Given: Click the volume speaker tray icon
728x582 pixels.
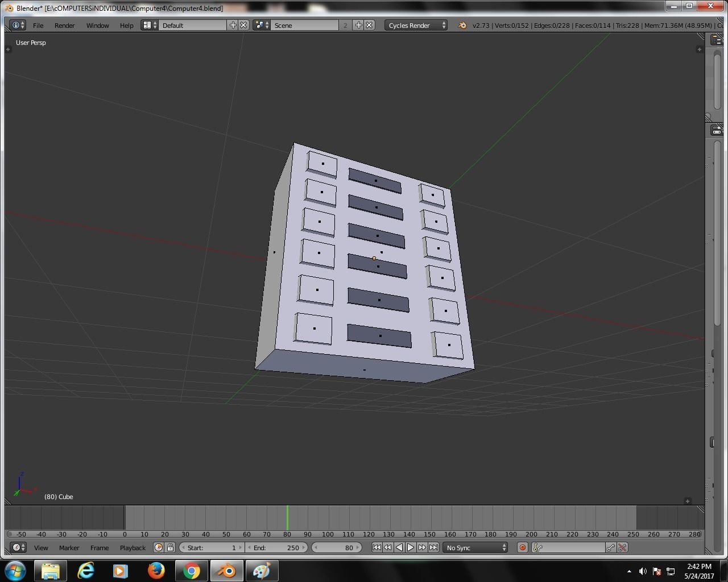Looking at the screenshot, I should coord(643,571).
